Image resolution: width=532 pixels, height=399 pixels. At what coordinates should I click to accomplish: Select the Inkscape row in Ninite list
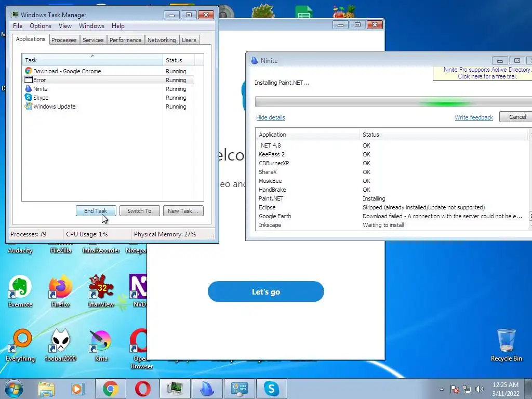392,225
